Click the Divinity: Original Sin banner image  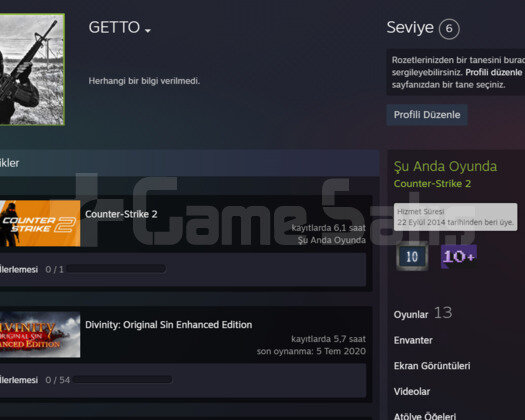point(40,334)
